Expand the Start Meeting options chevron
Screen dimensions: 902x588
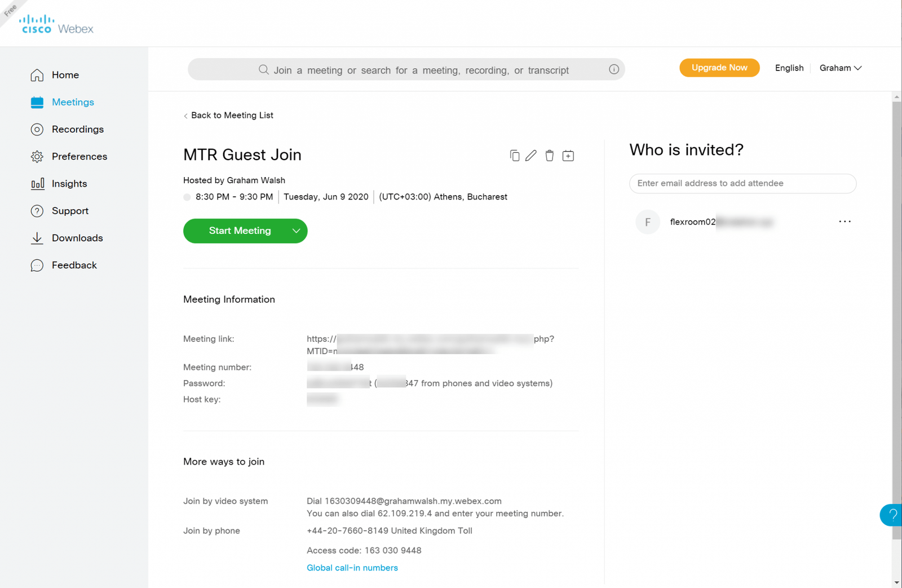pyautogui.click(x=295, y=231)
